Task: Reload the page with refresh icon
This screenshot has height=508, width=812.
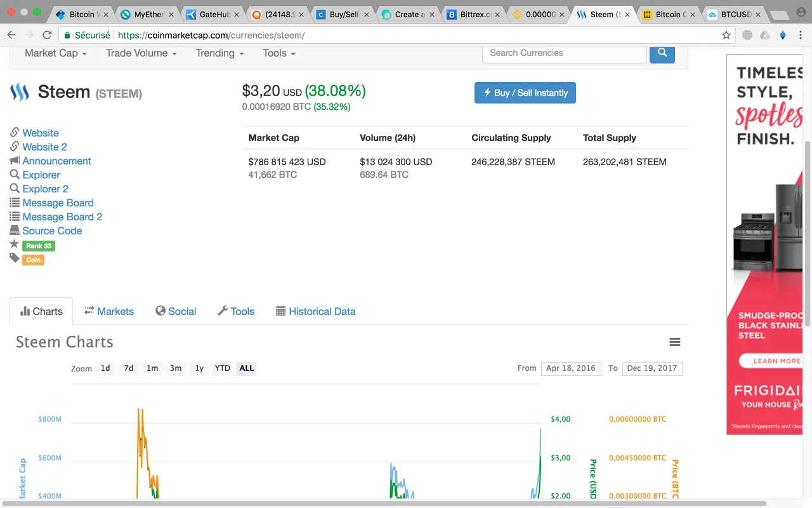Action: click(47, 36)
